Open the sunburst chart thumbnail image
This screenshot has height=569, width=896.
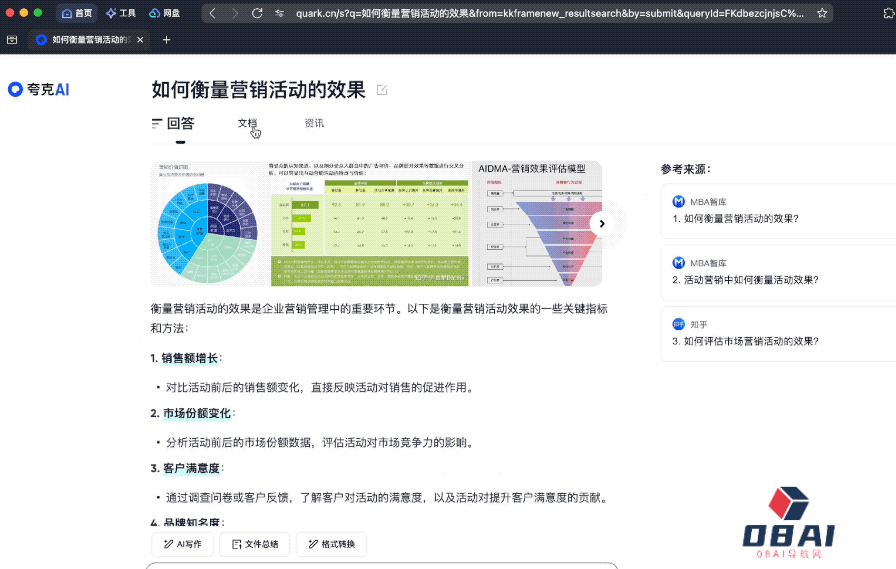coord(208,224)
